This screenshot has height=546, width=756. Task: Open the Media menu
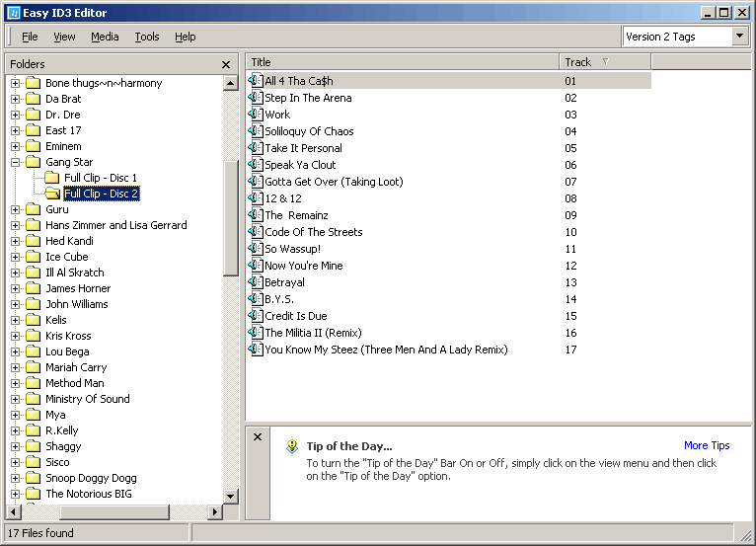105,37
